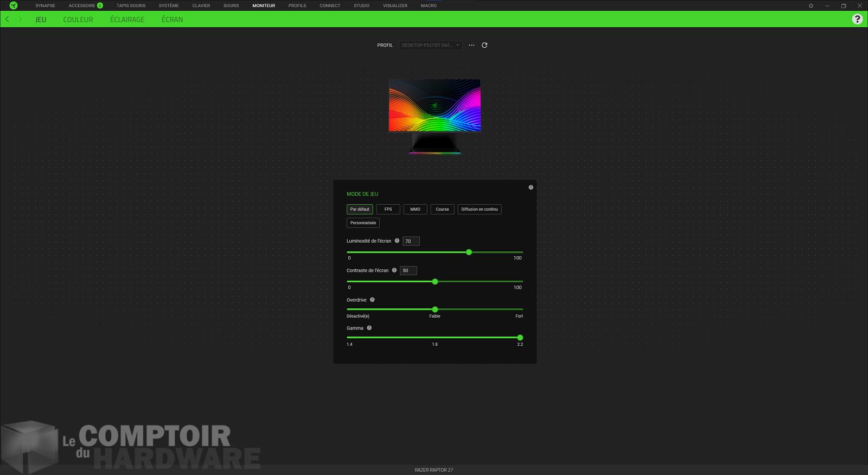This screenshot has height=475, width=868.
Task: Open the Système tab
Action: coord(169,5)
